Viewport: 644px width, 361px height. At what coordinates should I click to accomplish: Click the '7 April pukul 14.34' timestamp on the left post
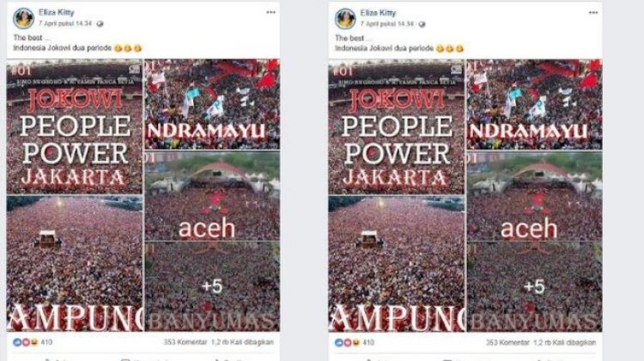[65, 23]
